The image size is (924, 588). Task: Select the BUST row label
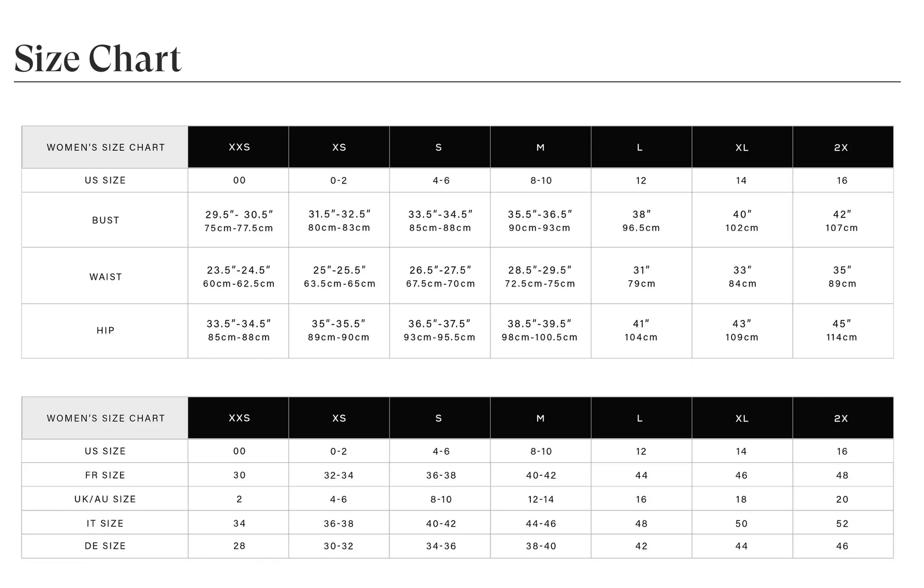(105, 220)
